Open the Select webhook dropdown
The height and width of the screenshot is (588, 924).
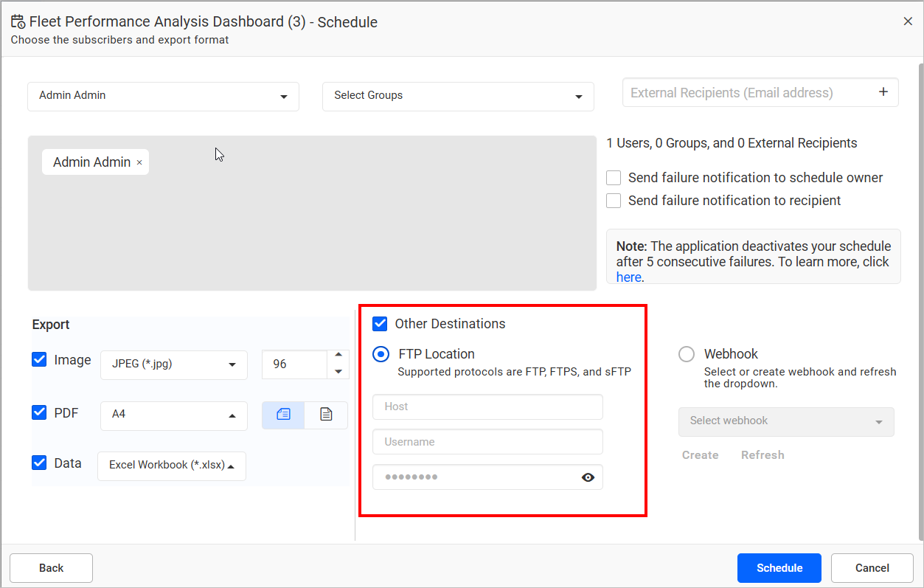(786, 421)
